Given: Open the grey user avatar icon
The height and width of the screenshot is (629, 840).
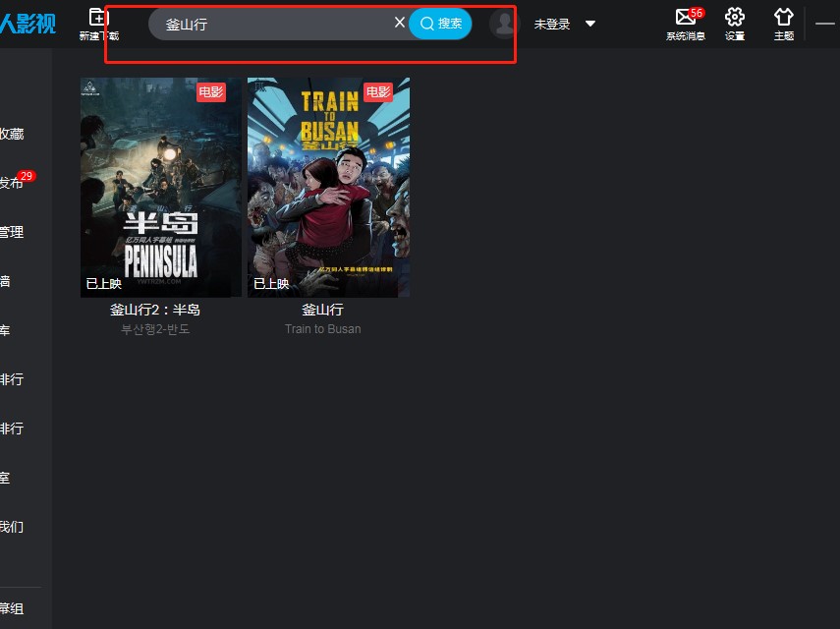Looking at the screenshot, I should 504,24.
